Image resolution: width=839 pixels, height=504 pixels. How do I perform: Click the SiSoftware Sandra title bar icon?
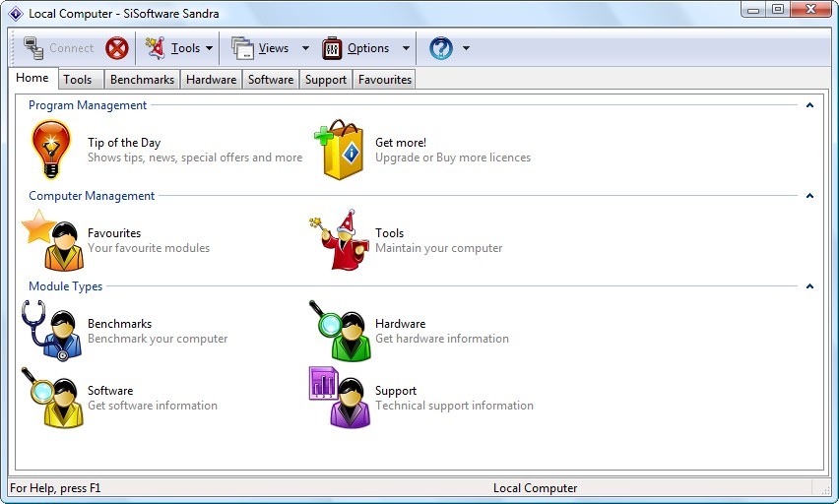click(x=16, y=14)
